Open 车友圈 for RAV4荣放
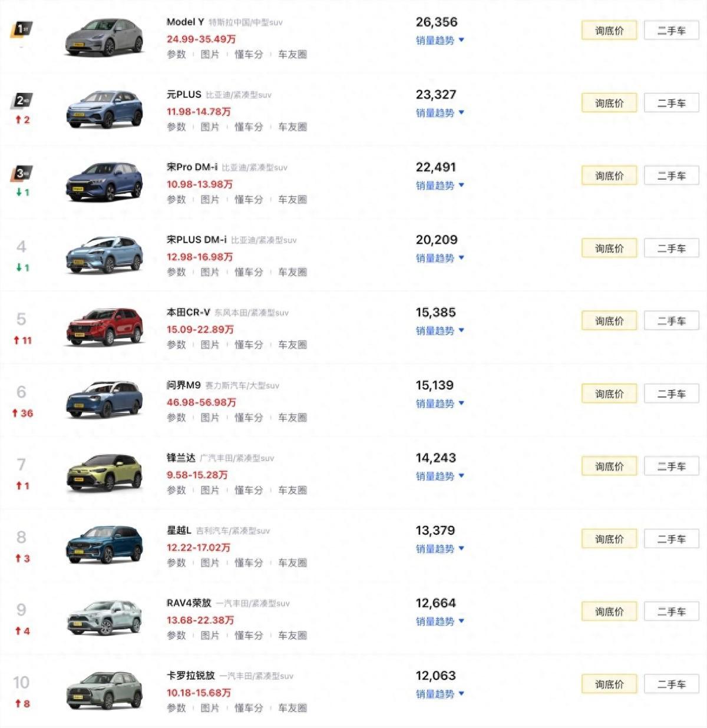The image size is (707, 728). coord(292,636)
